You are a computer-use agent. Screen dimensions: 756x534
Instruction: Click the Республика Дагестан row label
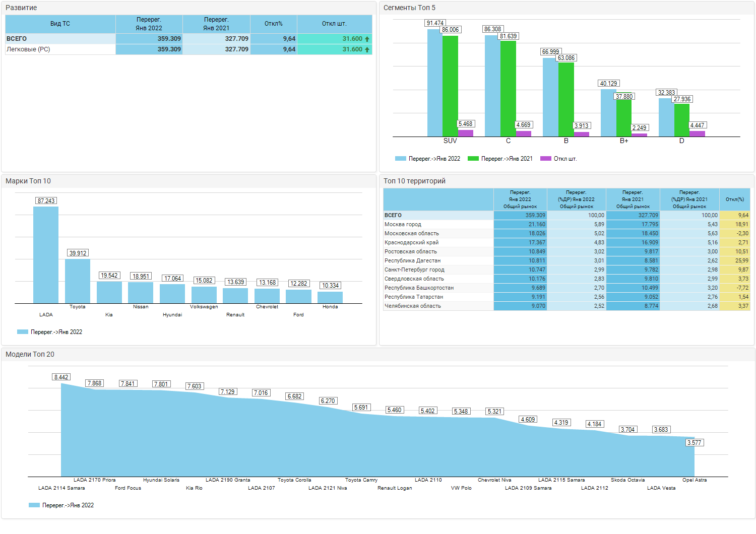412,261
